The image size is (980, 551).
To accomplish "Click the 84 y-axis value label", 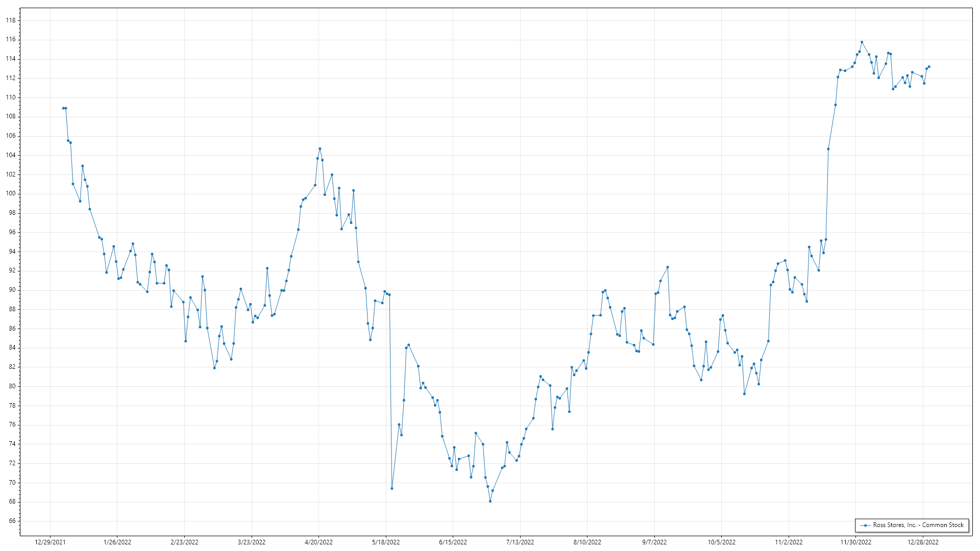I will click(12, 348).
